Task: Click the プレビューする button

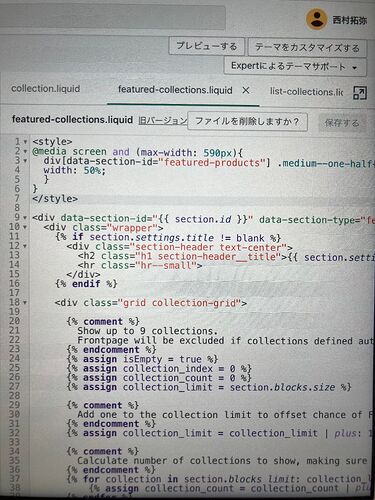Action: pyautogui.click(x=206, y=46)
